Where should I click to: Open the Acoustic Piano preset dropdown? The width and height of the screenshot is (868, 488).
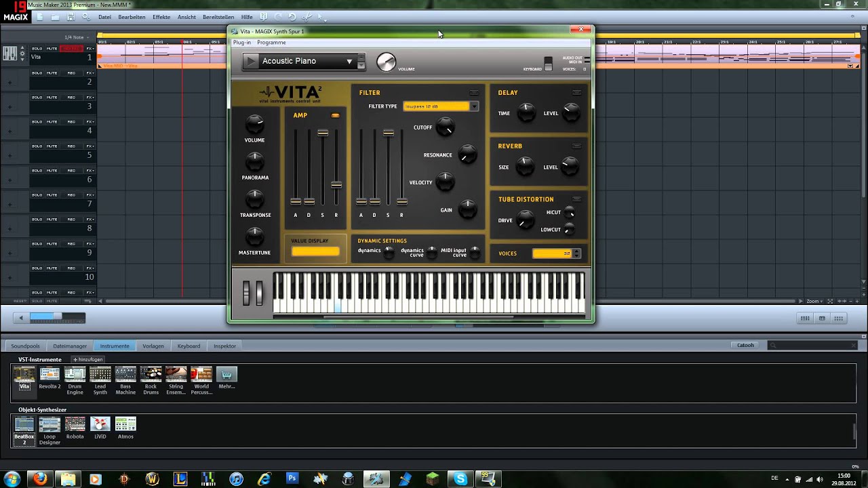point(349,62)
